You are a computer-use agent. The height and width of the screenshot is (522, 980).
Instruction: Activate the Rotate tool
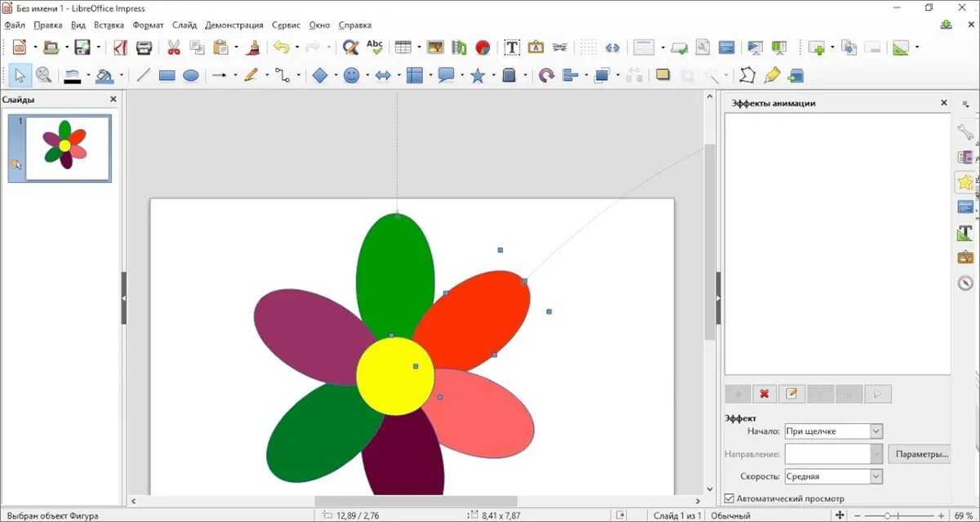pos(546,75)
